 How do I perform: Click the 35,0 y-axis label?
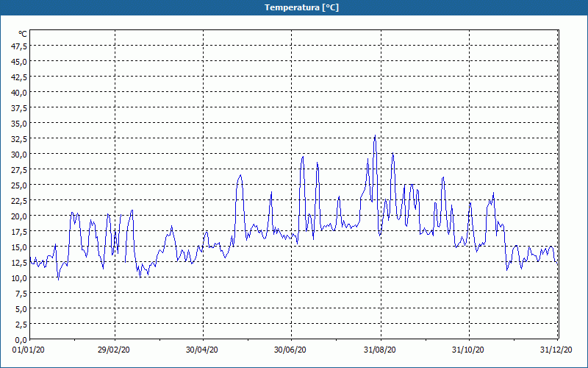coord(20,124)
